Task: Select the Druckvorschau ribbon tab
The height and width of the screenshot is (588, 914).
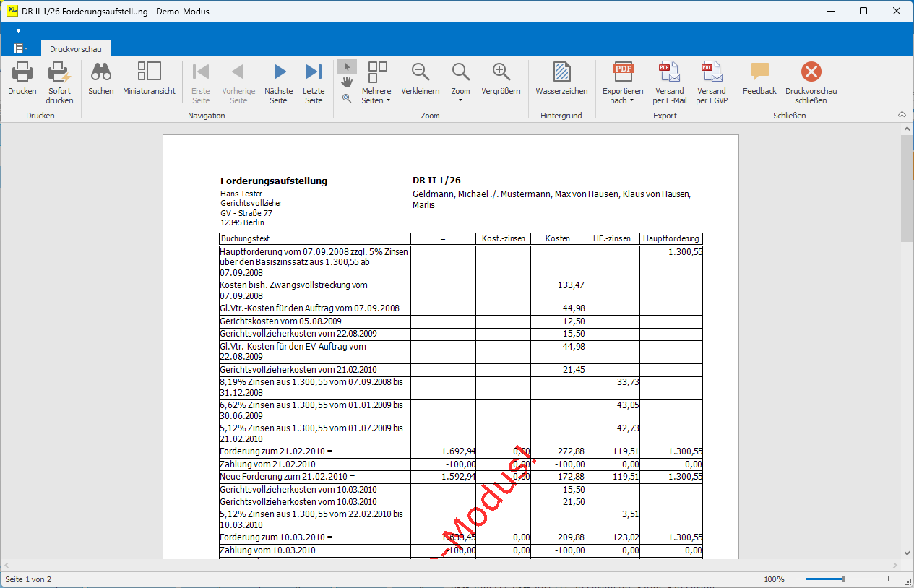Action: click(x=75, y=48)
